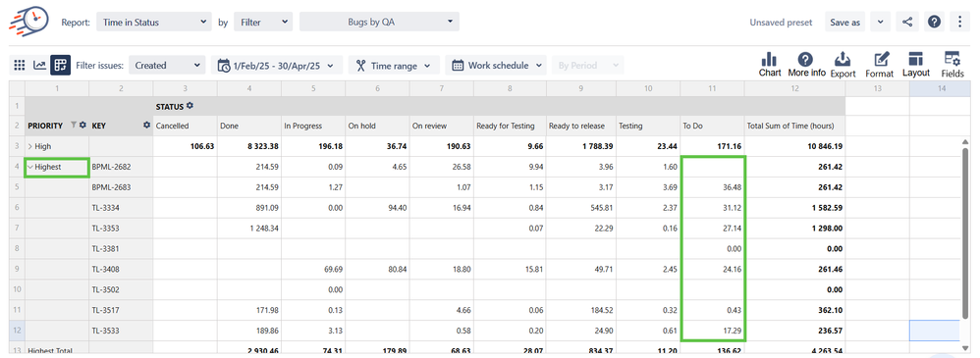The width and height of the screenshot is (980, 358).
Task: Open the vertical three-dots menu
Action: coord(960,22)
